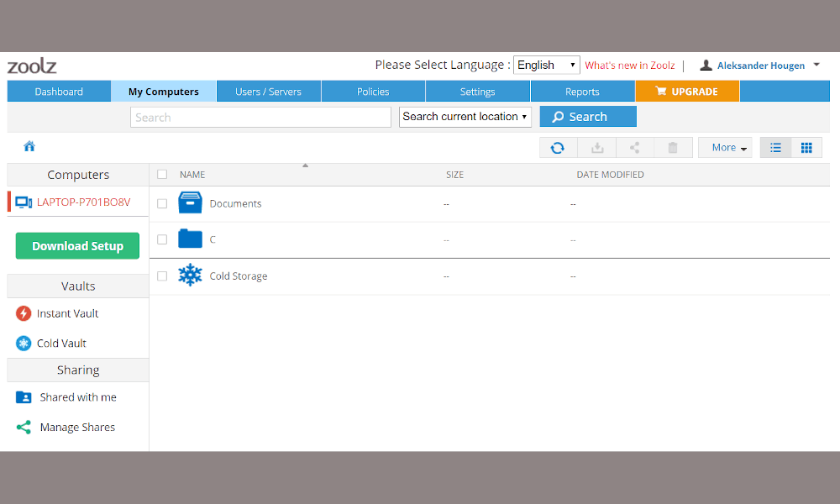Click the refresh icon in toolbar
840x504 pixels.
[x=558, y=148]
